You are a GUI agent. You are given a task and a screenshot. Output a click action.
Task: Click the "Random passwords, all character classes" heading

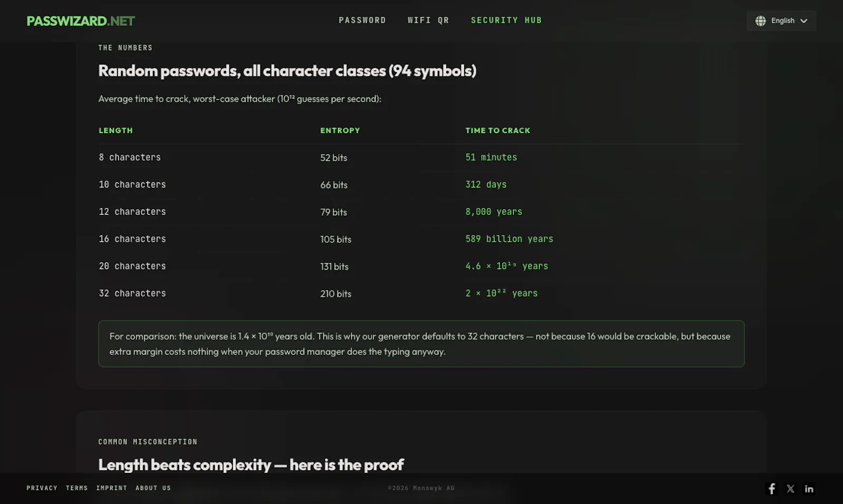coord(287,71)
